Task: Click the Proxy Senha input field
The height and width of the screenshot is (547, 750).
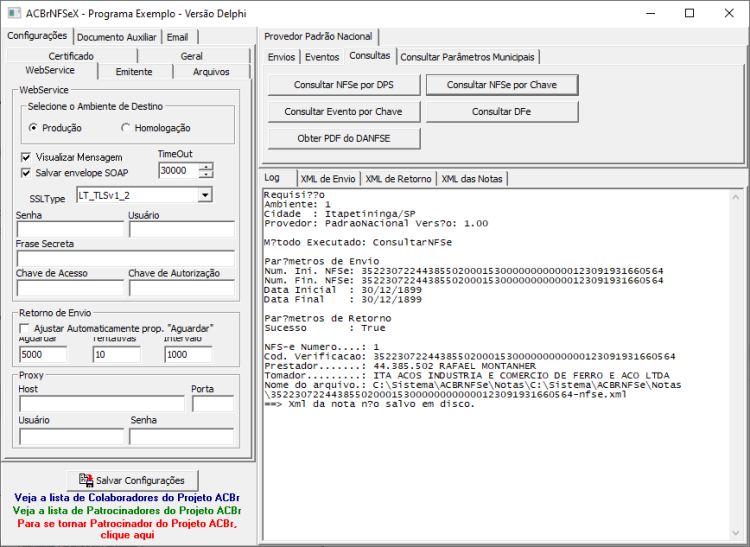Action: 182,437
